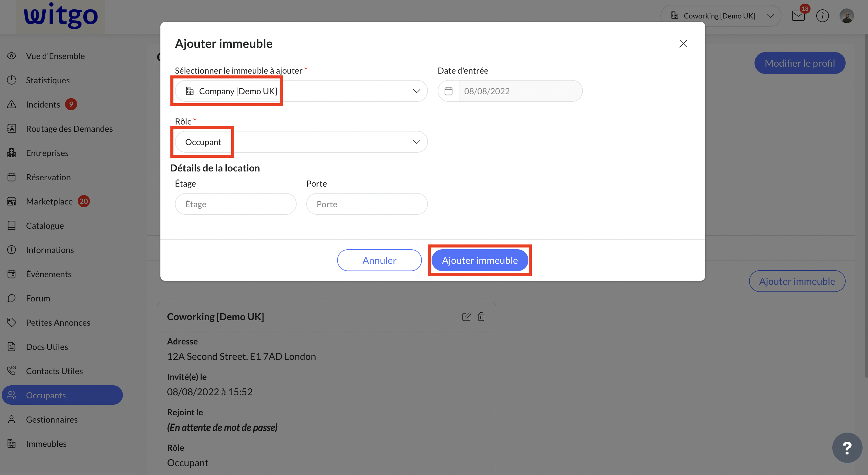Click Annuler in the dialog
The image size is (868, 475).
380,260
